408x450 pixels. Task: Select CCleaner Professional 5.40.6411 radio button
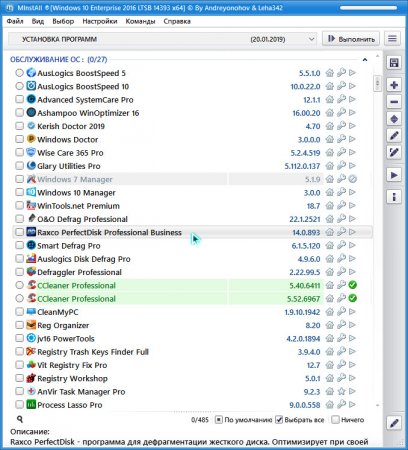point(19,285)
